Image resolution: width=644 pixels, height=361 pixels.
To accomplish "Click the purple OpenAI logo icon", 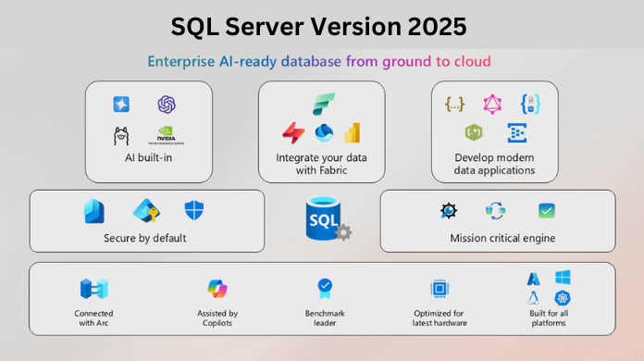I will pos(167,105).
